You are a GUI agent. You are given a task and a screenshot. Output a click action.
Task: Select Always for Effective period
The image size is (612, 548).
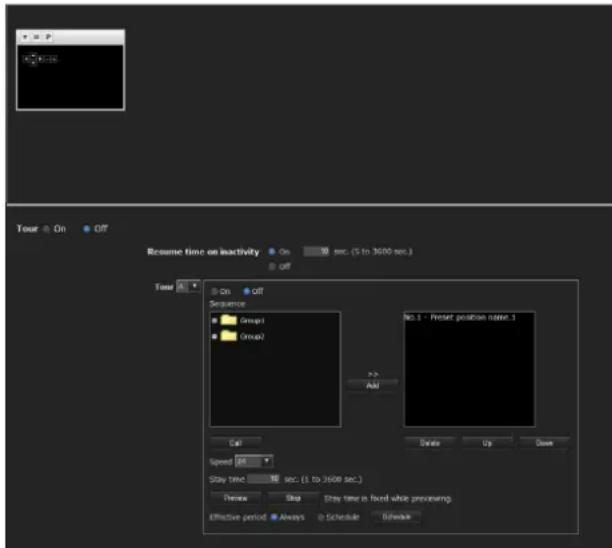pyautogui.click(x=274, y=517)
